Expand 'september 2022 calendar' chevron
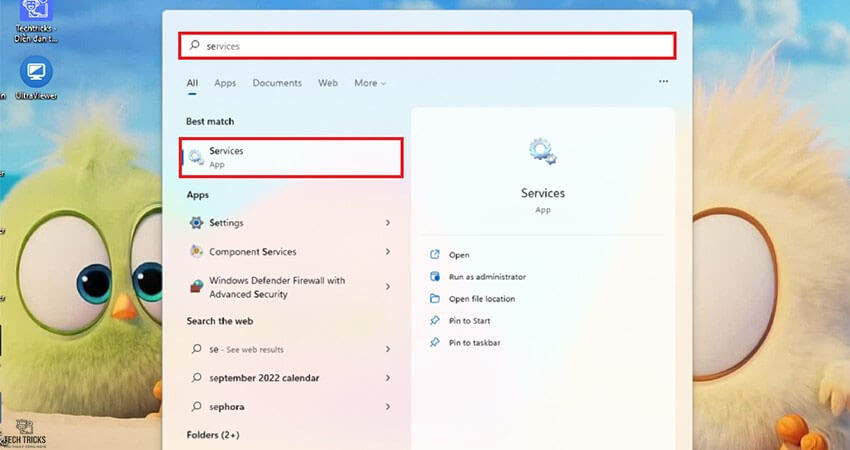Screen dimensions: 850x450 pos(388,378)
